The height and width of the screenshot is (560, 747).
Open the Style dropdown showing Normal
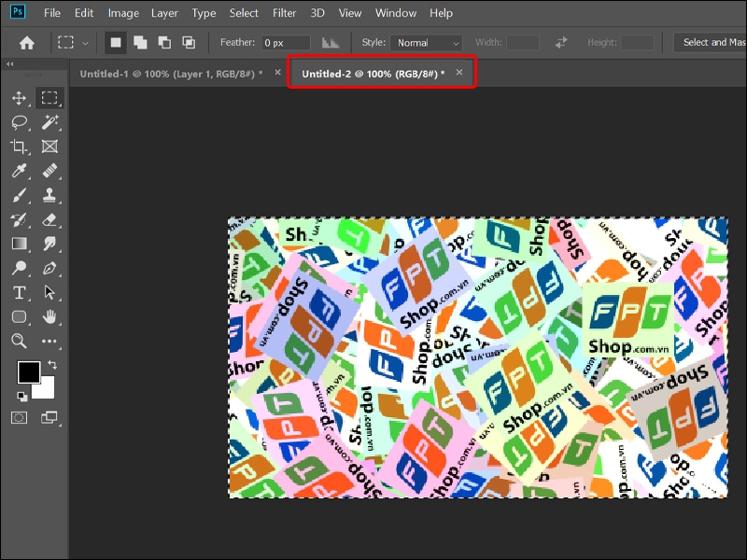point(426,42)
